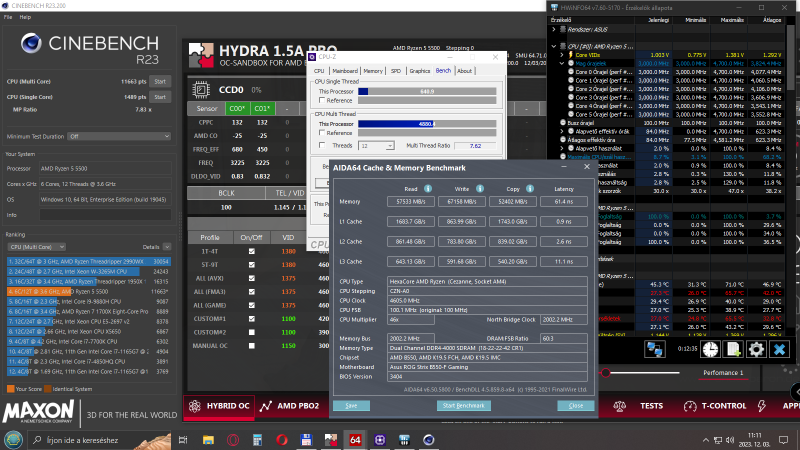Click the Windows taskbar search box

[99, 440]
